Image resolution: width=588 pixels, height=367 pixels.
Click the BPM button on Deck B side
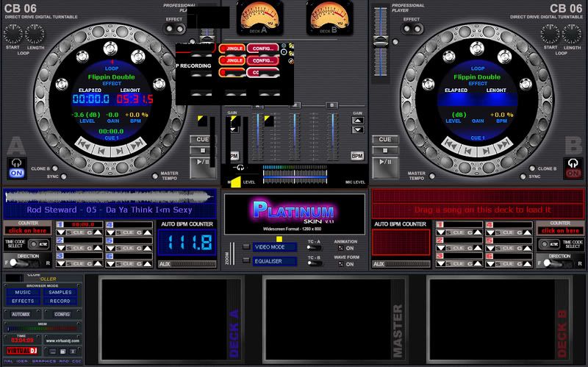(357, 156)
